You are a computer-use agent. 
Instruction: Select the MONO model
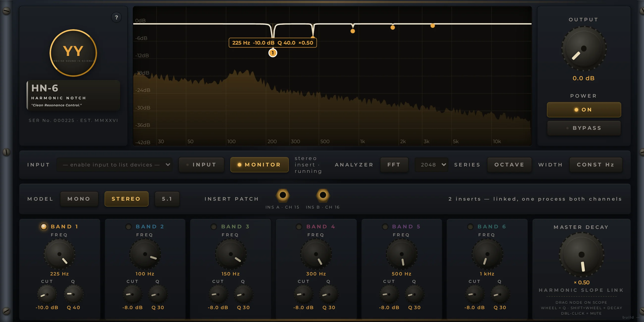[x=79, y=199]
